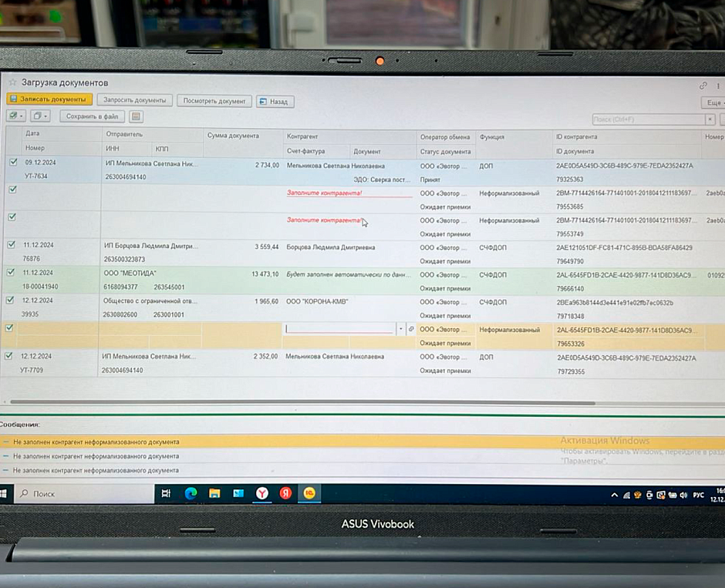Toggle checkbox of row with ID 79553685
Viewport: 725px width, 588px height.
12,190
